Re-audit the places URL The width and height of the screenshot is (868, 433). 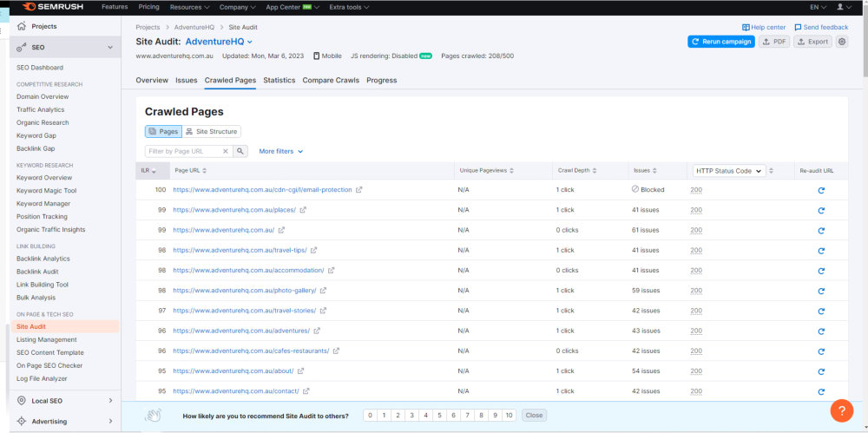pos(821,210)
